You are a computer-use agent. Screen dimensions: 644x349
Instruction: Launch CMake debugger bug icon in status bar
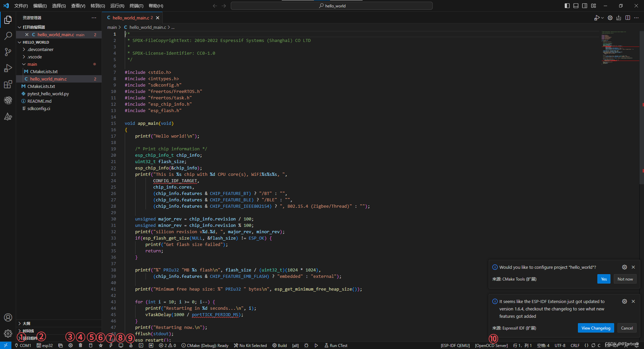tap(306, 345)
